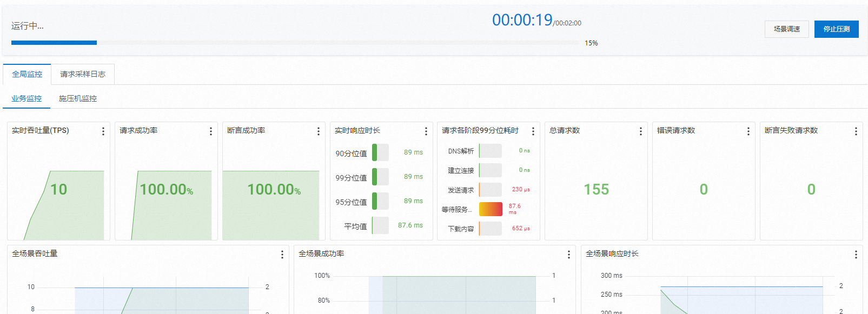
Task: Click the 总请求数 card menu icon
Action: pyautogui.click(x=641, y=131)
